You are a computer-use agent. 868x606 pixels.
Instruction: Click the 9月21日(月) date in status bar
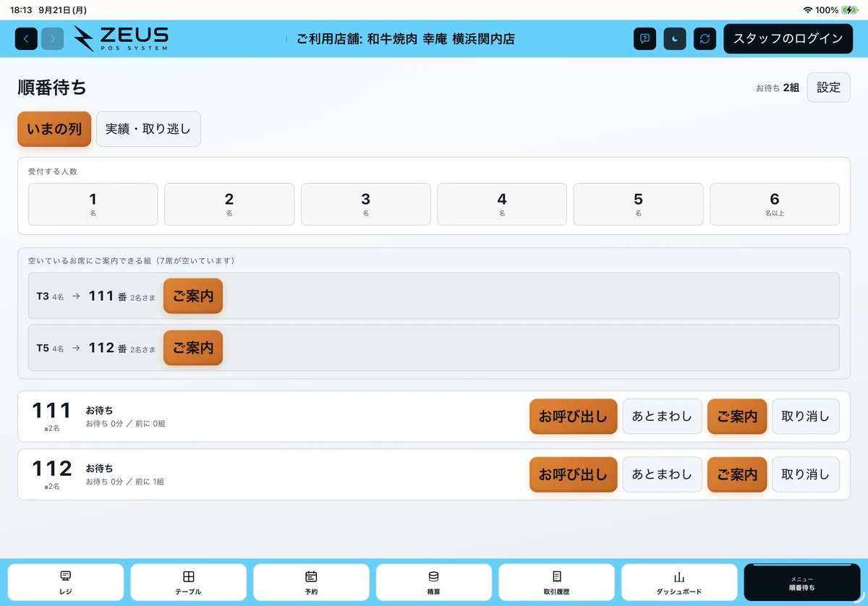click(62, 10)
